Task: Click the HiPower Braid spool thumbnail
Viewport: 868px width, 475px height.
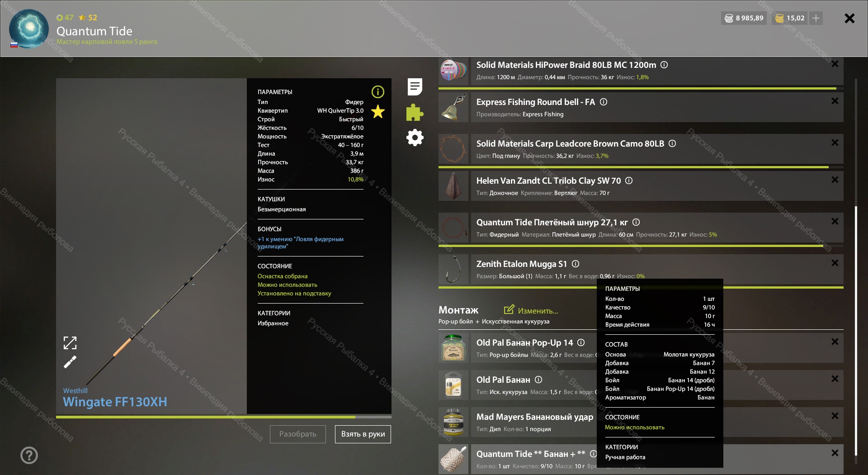Action: 453,70
